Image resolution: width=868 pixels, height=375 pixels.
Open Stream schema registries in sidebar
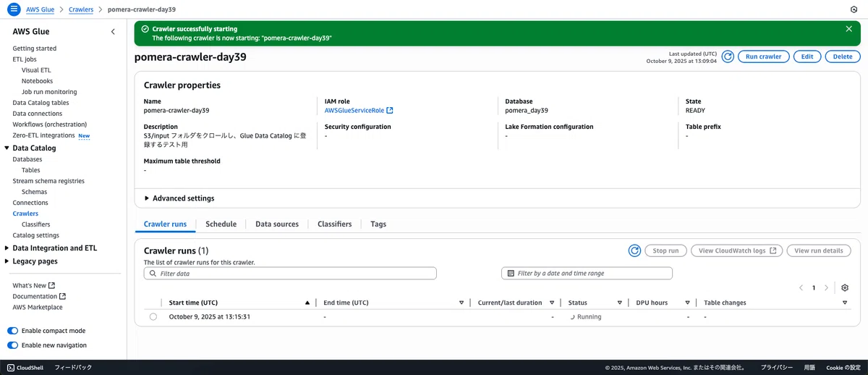pyautogui.click(x=48, y=181)
